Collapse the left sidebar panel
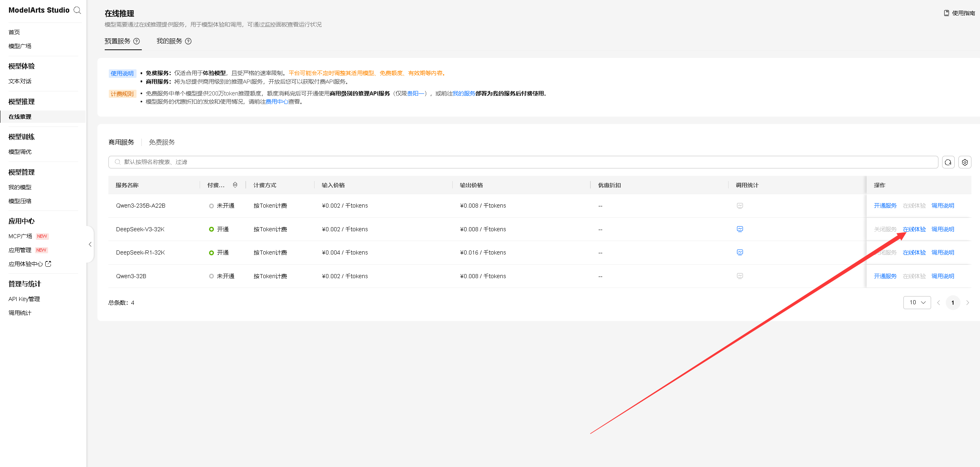Viewport: 980px width, 467px height. click(x=90, y=244)
